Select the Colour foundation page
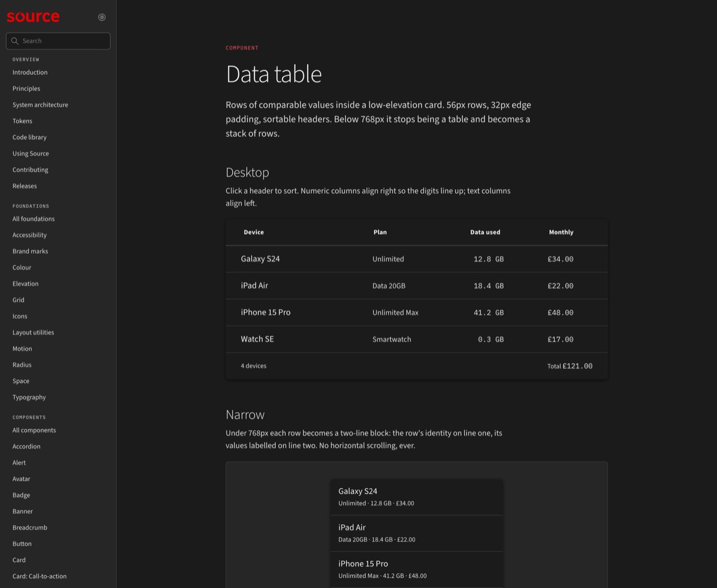Viewport: 717px width, 588px height. [22, 268]
